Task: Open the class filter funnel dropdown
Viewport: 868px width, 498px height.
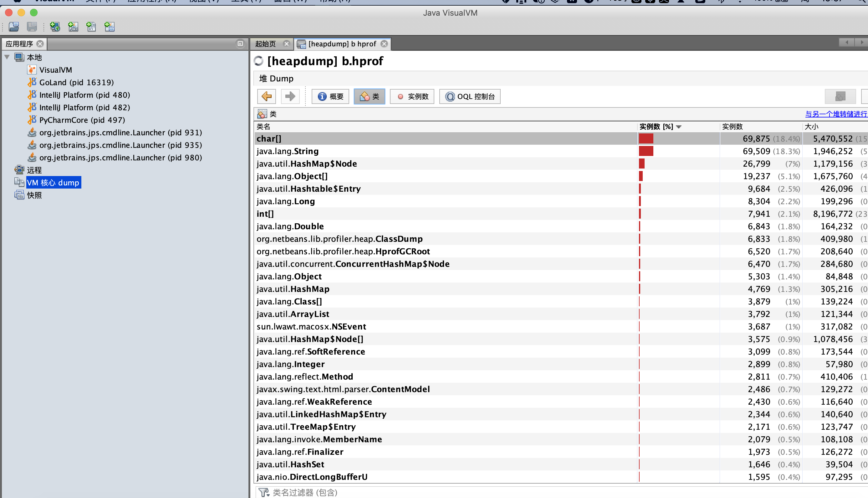Action: pyautogui.click(x=264, y=493)
